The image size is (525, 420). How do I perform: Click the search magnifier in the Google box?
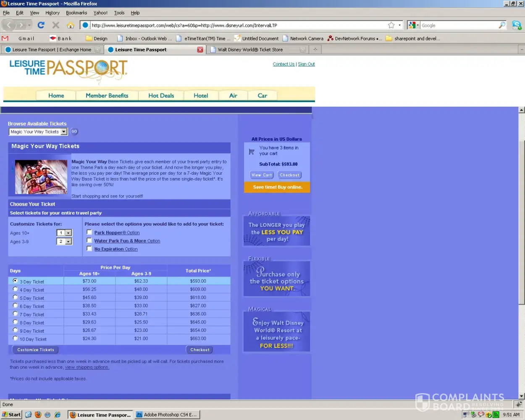coord(502,25)
